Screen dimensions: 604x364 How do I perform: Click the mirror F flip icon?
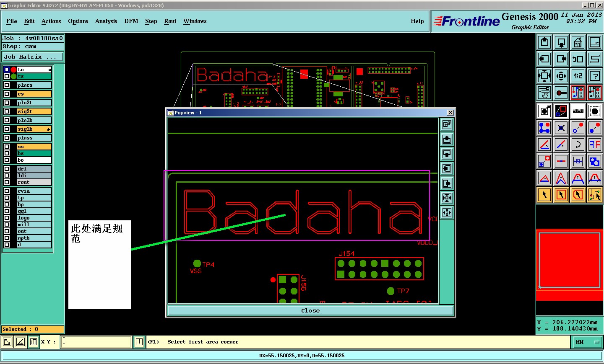pos(595,145)
